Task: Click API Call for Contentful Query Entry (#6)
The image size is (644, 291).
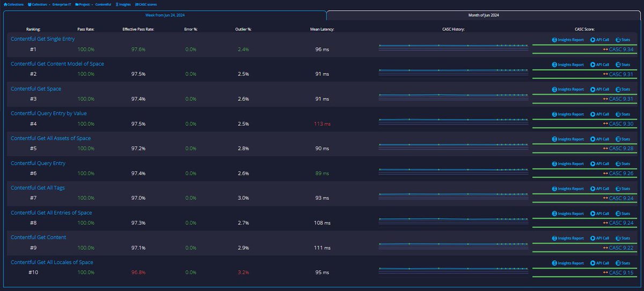Action: (x=599, y=163)
